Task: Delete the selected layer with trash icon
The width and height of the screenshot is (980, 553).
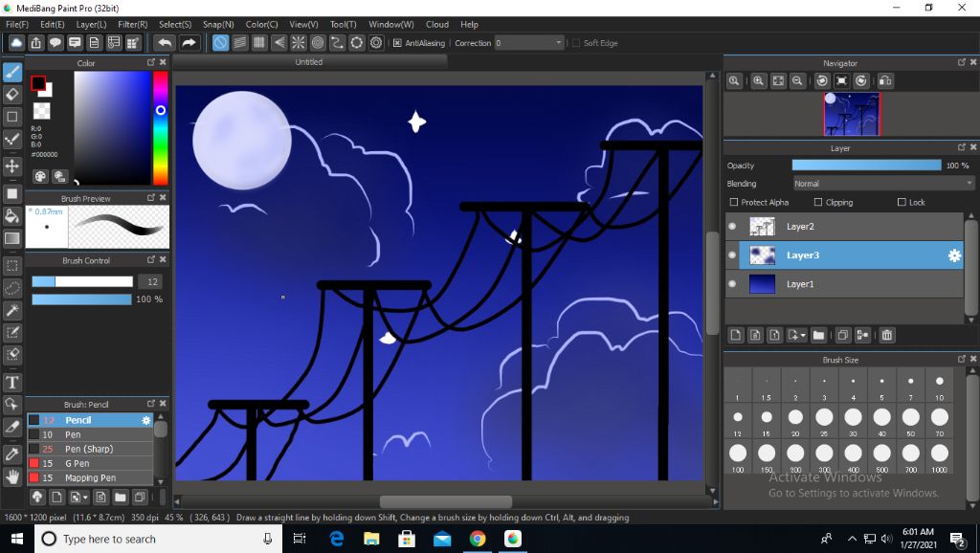Action: point(887,336)
